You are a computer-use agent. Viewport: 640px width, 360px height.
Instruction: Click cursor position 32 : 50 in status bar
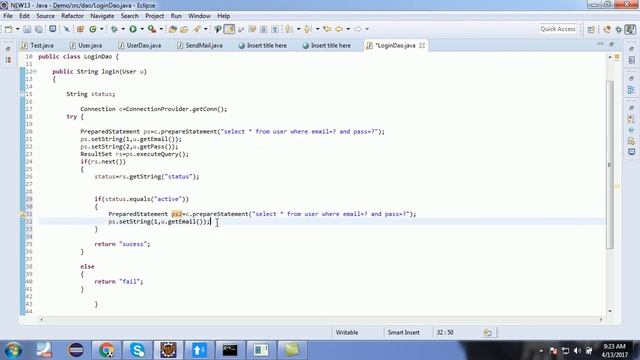point(445,333)
